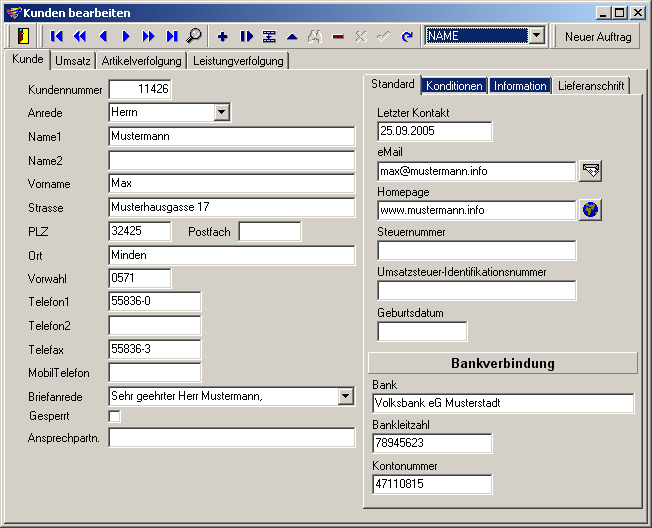Click the Postfach field
The height and width of the screenshot is (528, 652).
coord(270,231)
